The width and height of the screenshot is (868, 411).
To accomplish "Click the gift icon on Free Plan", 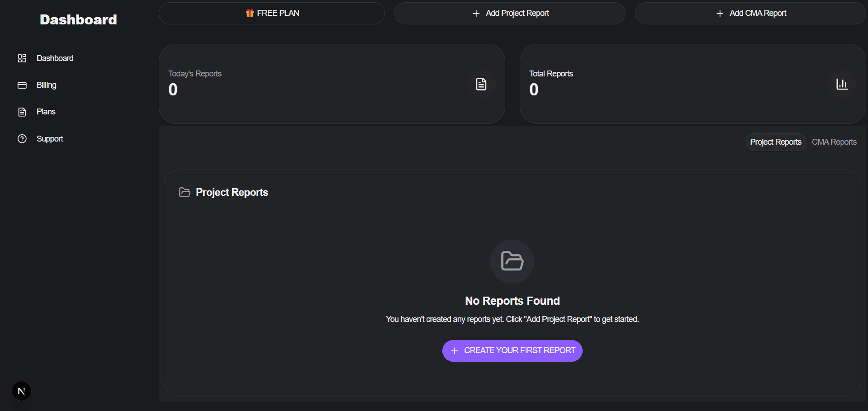I will coord(250,13).
